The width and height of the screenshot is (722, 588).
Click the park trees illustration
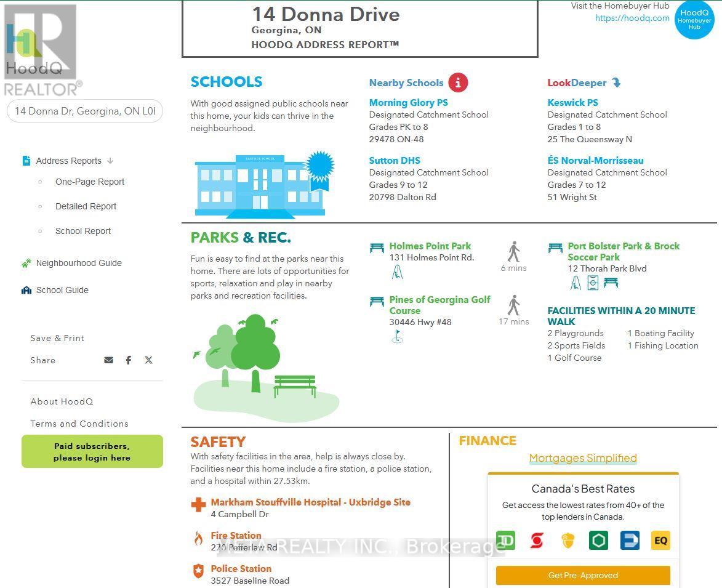[x=266, y=368]
